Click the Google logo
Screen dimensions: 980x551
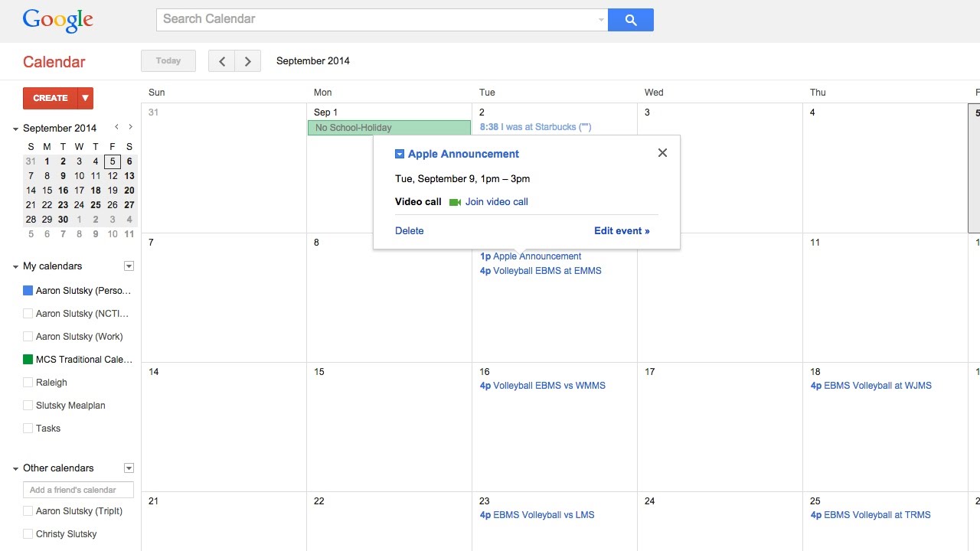pyautogui.click(x=58, y=21)
